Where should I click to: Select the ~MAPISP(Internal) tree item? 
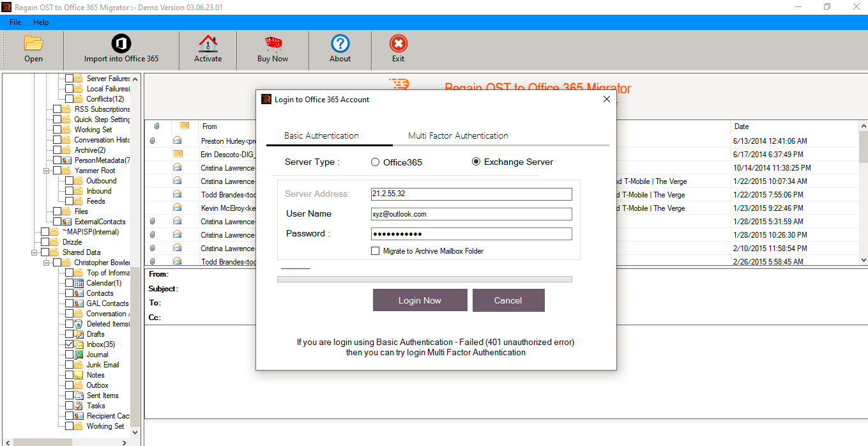91,232
